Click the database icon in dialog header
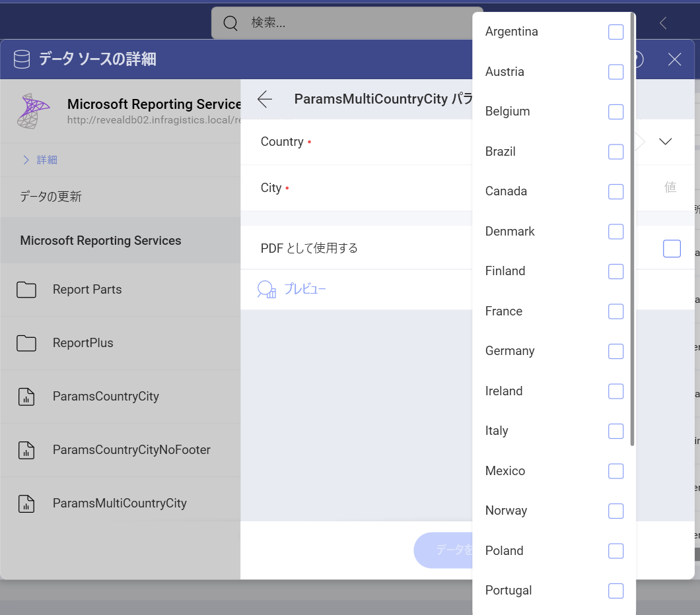The height and width of the screenshot is (615, 700). point(21,59)
